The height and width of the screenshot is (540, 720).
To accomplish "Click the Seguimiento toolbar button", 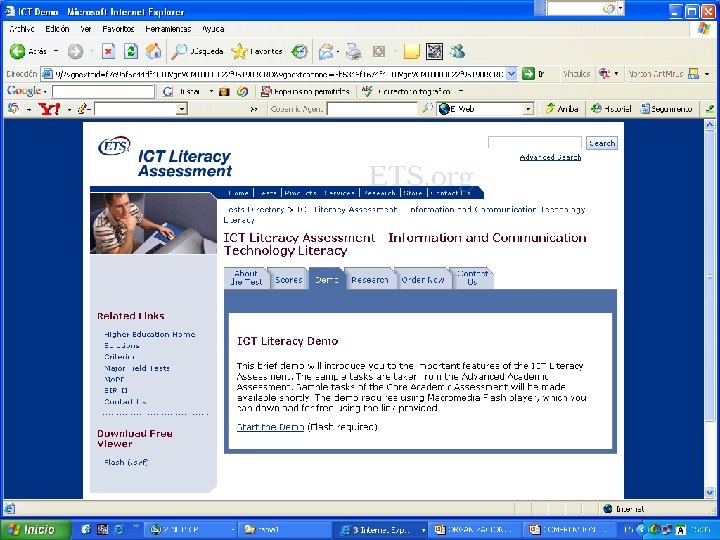I will click(x=666, y=109).
